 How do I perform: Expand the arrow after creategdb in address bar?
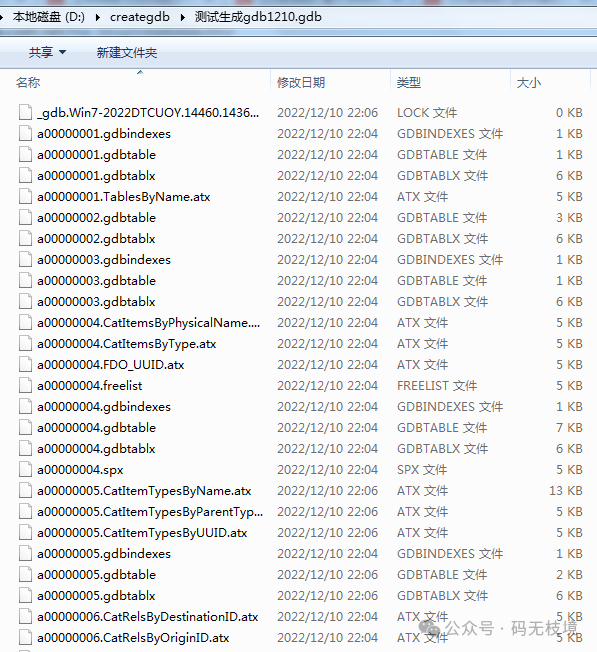[x=183, y=17]
